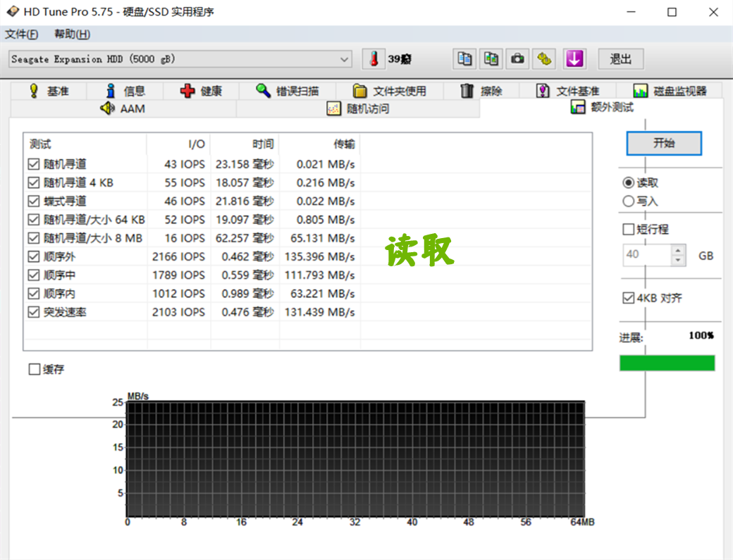
Task: Click the copy text results icon
Action: (x=464, y=59)
